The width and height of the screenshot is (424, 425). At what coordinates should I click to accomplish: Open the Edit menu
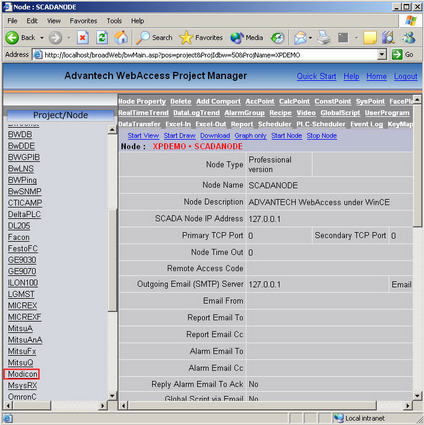[32, 21]
